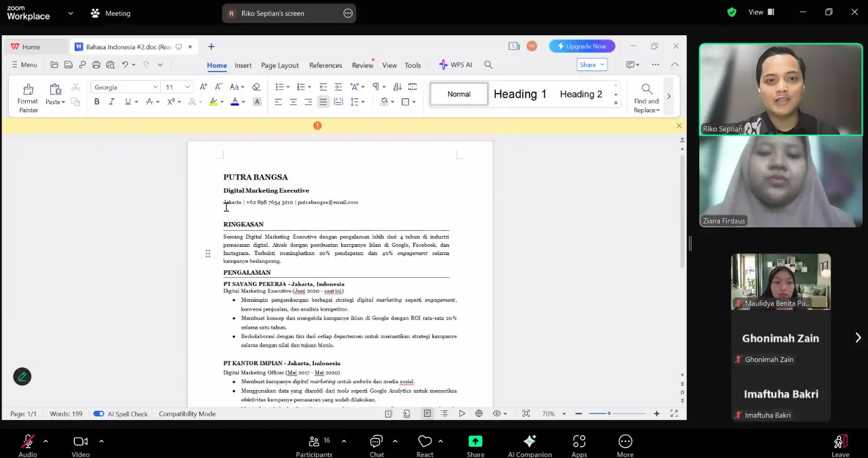Open Zoom Chat panel

coord(376,446)
